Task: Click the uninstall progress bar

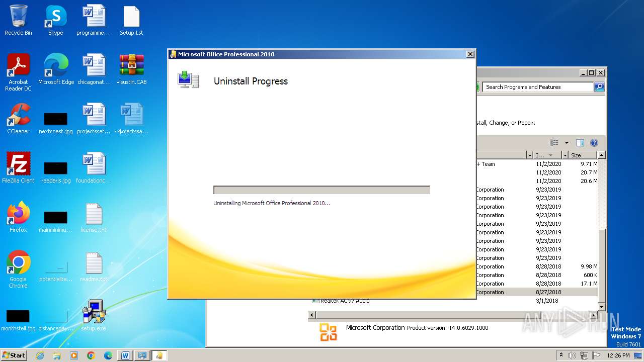Action: [321, 190]
